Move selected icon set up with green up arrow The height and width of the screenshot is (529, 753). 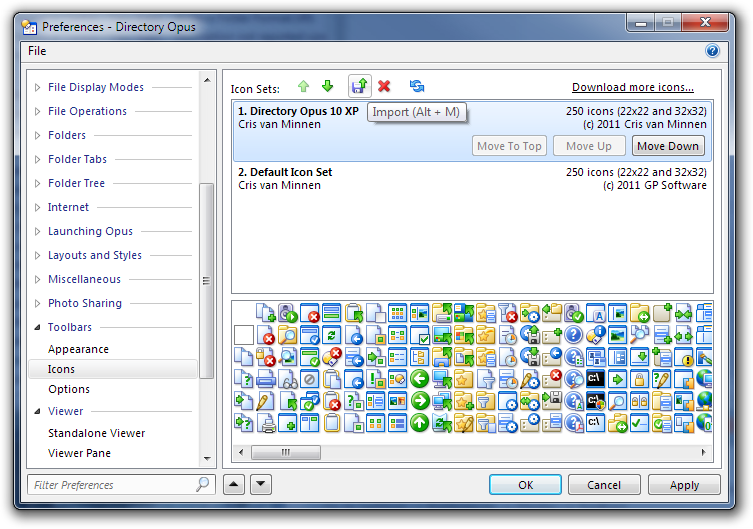point(304,86)
